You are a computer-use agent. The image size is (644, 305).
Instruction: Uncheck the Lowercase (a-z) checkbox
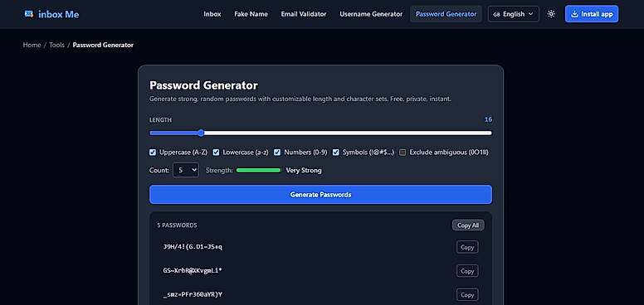click(216, 152)
